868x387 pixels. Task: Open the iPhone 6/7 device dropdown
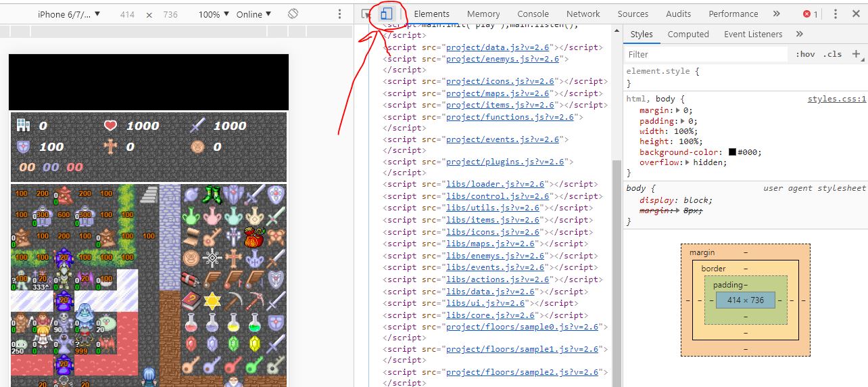coord(68,14)
